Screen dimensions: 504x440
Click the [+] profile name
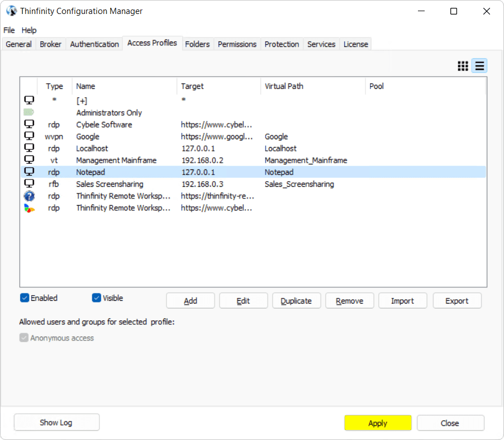(82, 101)
